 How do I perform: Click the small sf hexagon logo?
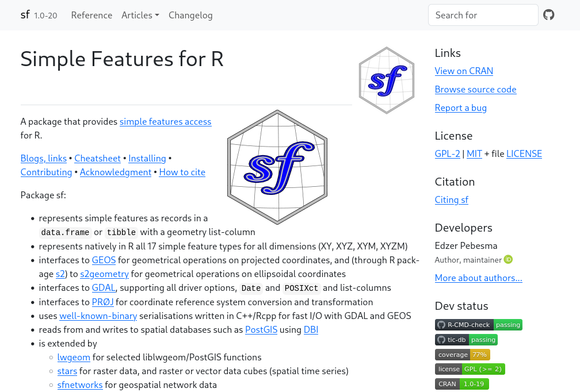[x=387, y=80]
